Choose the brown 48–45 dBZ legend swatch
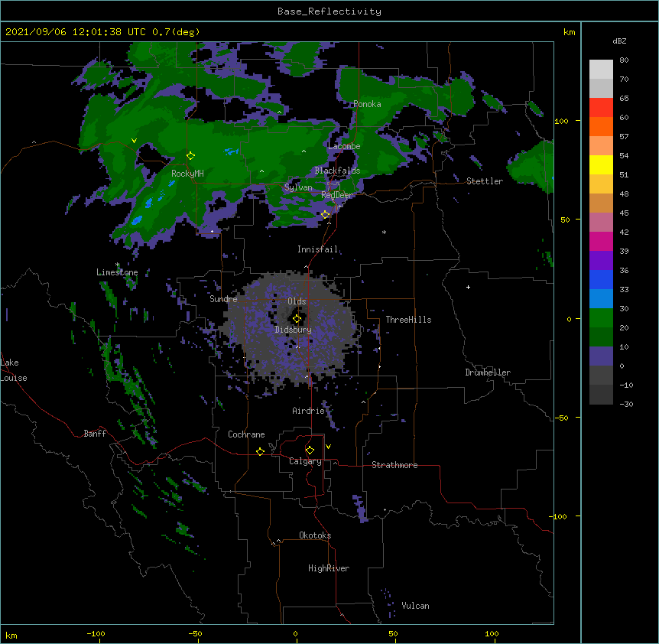Screen dimensions: 659x644 point(601,203)
